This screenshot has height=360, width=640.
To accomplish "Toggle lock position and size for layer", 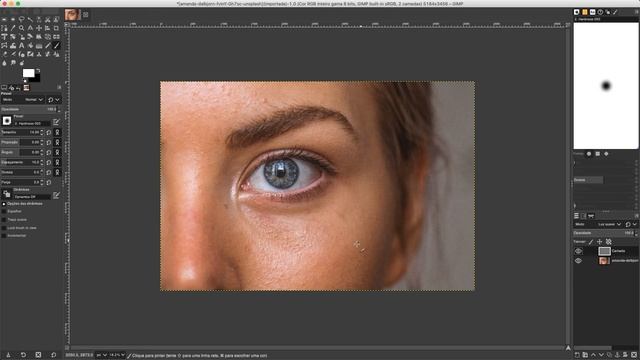I will 600,242.
